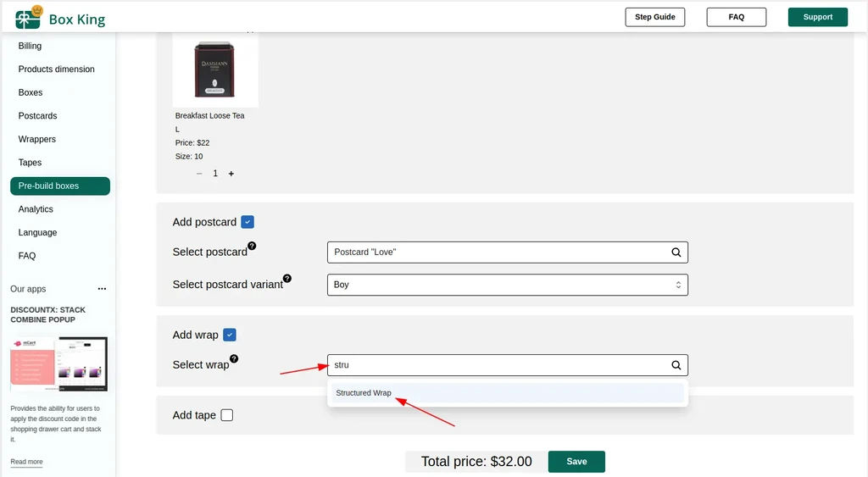Click the Price: $22 text
868x477 pixels.
click(192, 143)
